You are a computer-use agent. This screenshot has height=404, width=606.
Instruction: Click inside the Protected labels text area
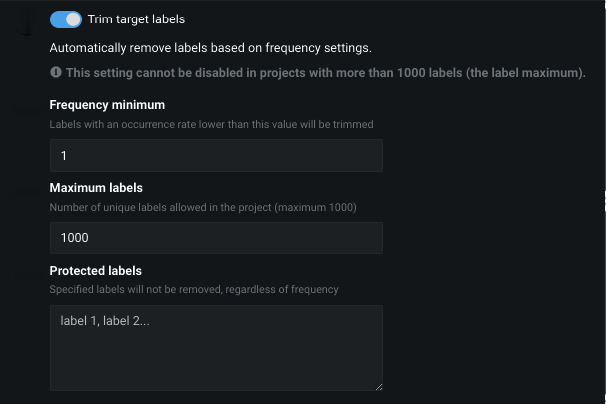pyautogui.click(x=216, y=355)
